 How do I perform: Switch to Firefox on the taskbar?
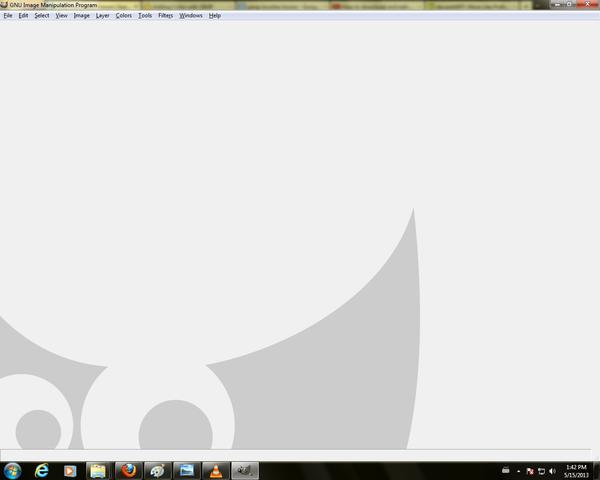pos(129,471)
